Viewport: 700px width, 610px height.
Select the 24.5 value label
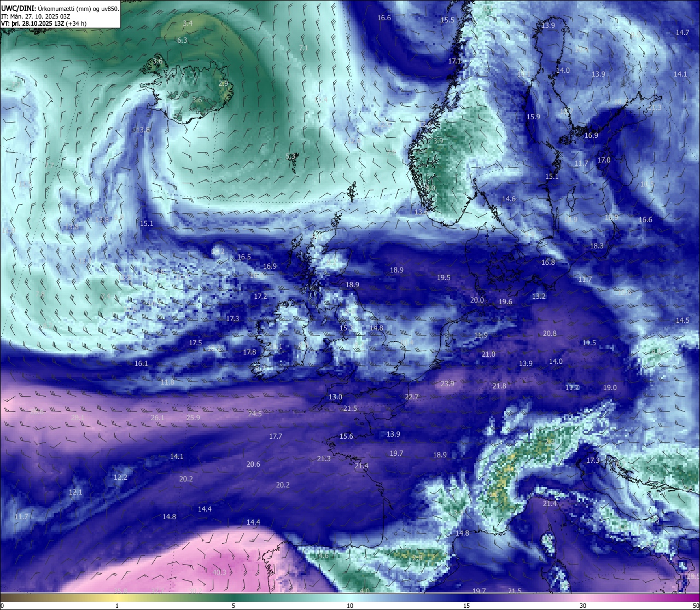(x=255, y=414)
